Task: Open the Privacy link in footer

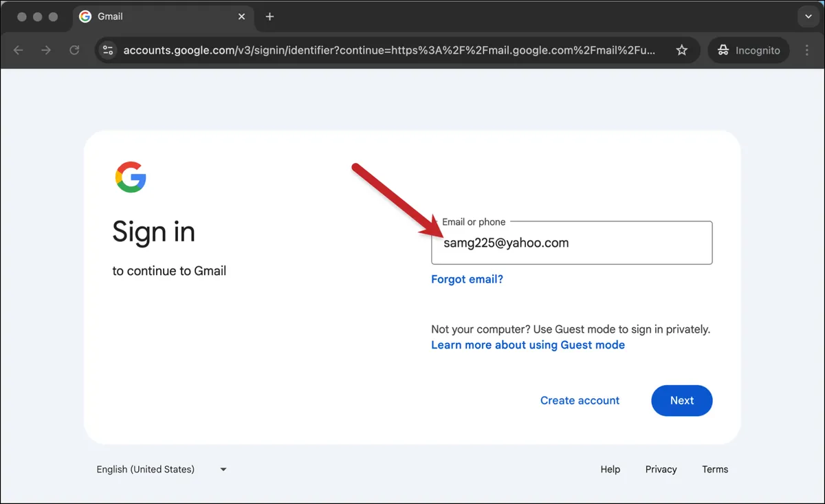Action: [661, 469]
